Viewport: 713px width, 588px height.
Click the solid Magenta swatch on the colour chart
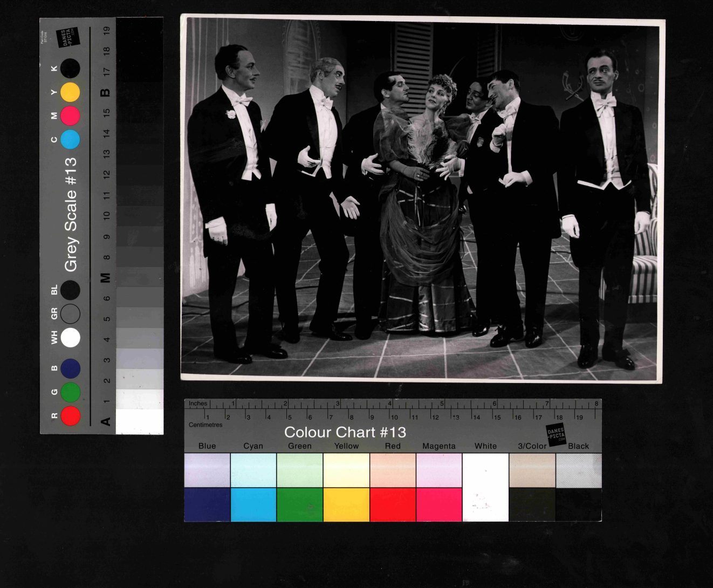[439, 504]
